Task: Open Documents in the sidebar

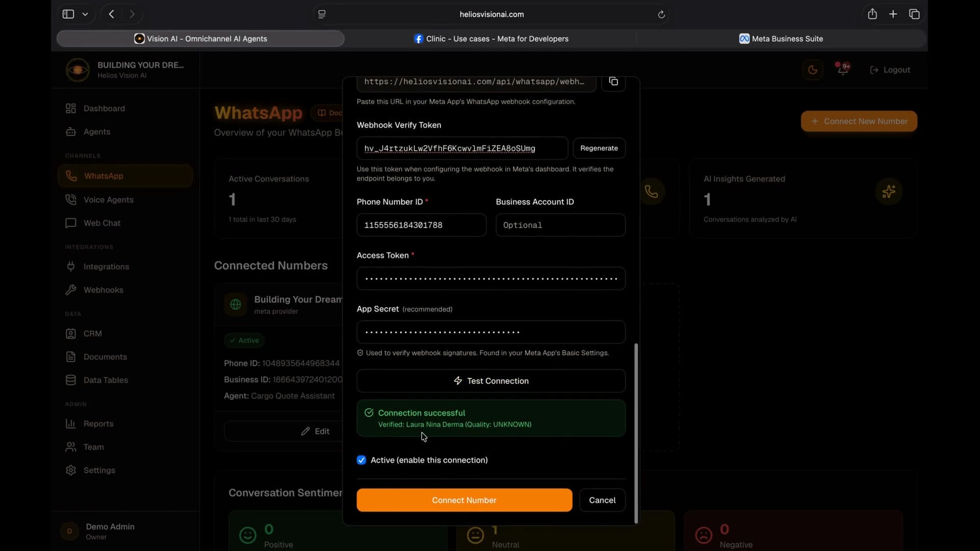Action: tap(125, 357)
